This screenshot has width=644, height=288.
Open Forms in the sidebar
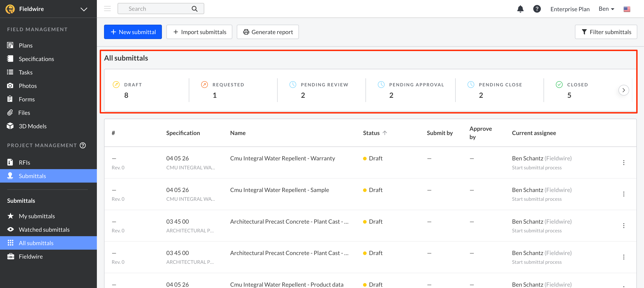tap(48, 99)
